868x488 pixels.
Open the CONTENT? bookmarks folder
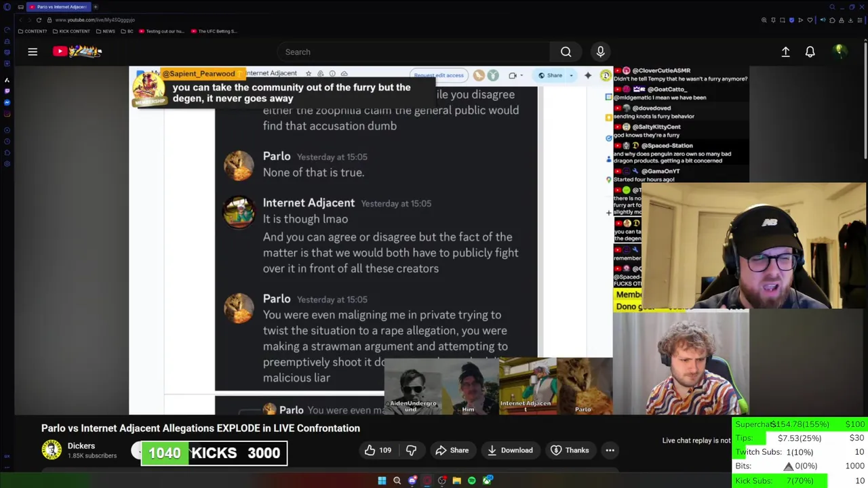point(33,31)
